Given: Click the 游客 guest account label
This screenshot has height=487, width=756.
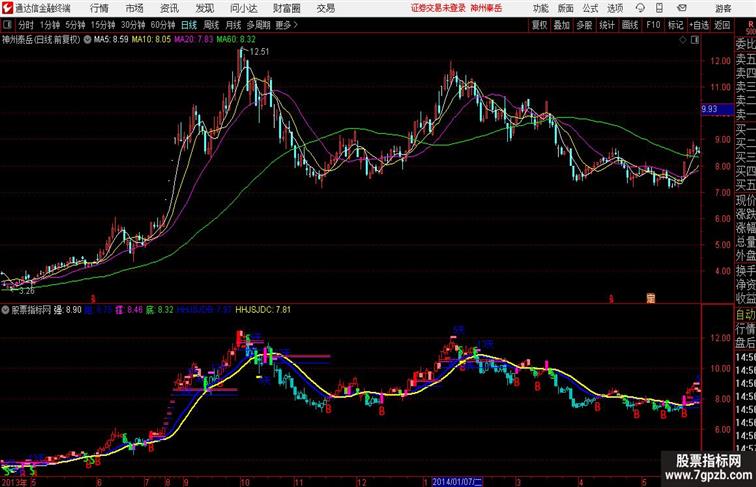Looking at the screenshot, I should pyautogui.click(x=723, y=8).
